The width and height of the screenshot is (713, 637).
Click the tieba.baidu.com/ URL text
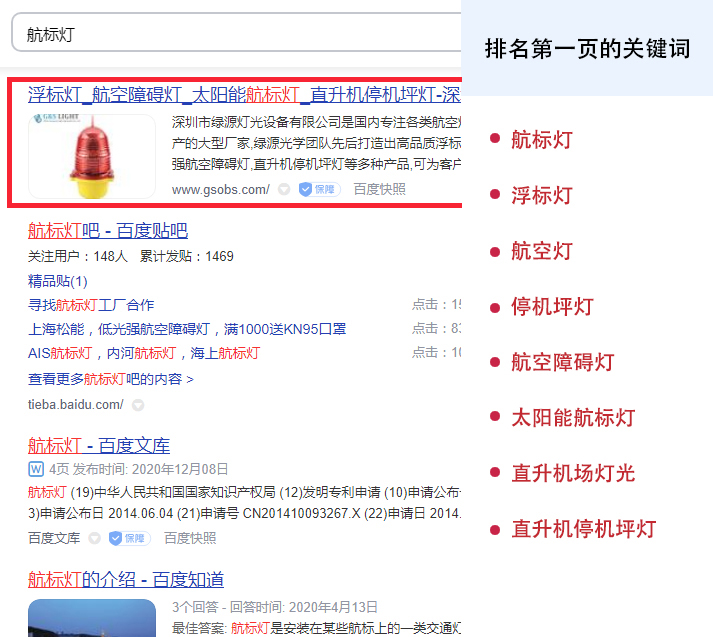75,405
